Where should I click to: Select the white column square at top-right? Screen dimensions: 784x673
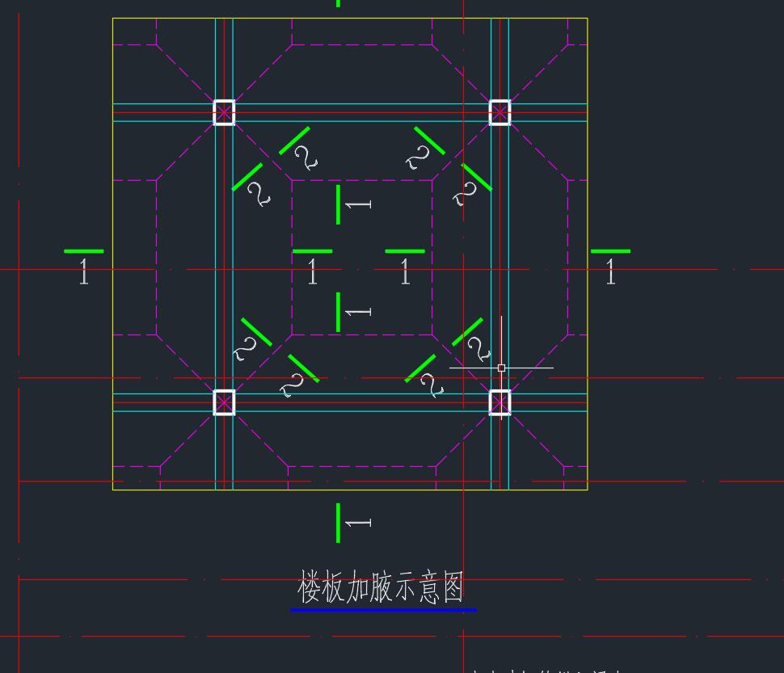[x=500, y=112]
